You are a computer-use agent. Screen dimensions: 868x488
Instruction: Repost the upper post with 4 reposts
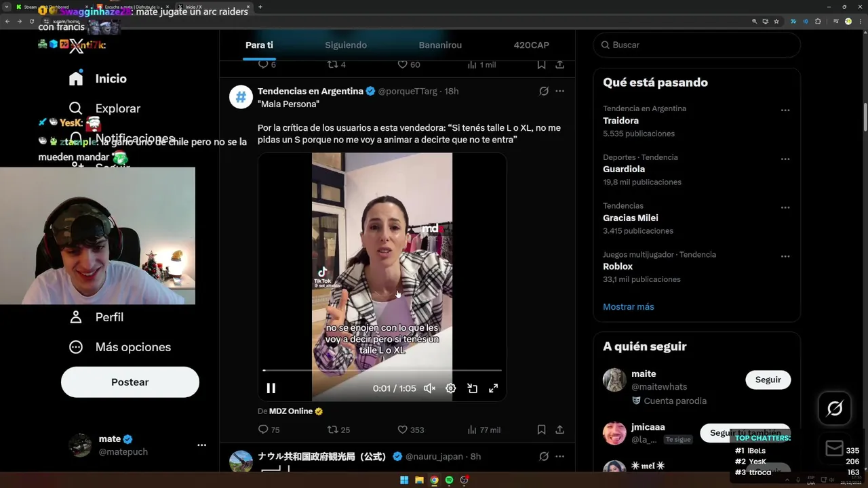coord(336,64)
